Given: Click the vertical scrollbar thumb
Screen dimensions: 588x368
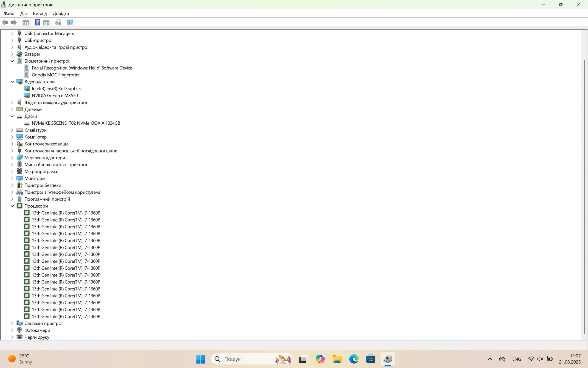Looking at the screenshot, I should point(584,197).
